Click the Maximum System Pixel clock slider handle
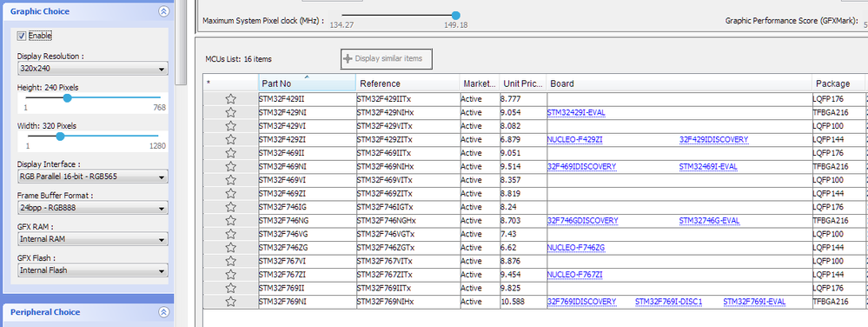 tap(455, 16)
